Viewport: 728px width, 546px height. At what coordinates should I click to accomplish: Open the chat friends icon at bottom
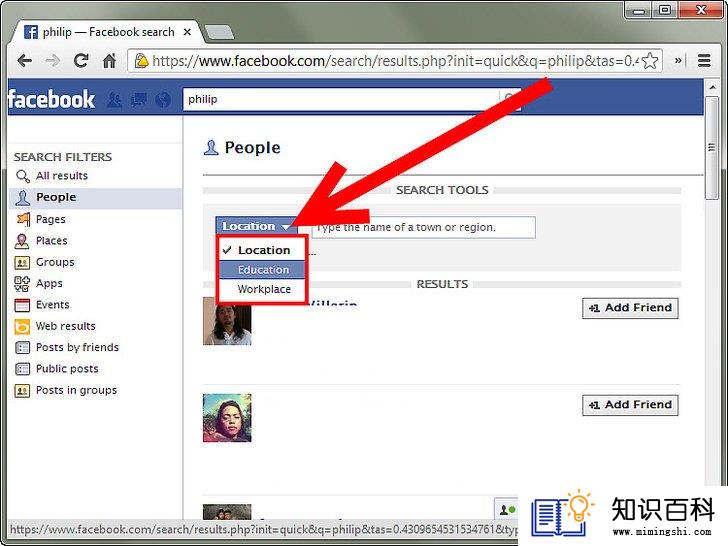pyautogui.click(x=507, y=510)
